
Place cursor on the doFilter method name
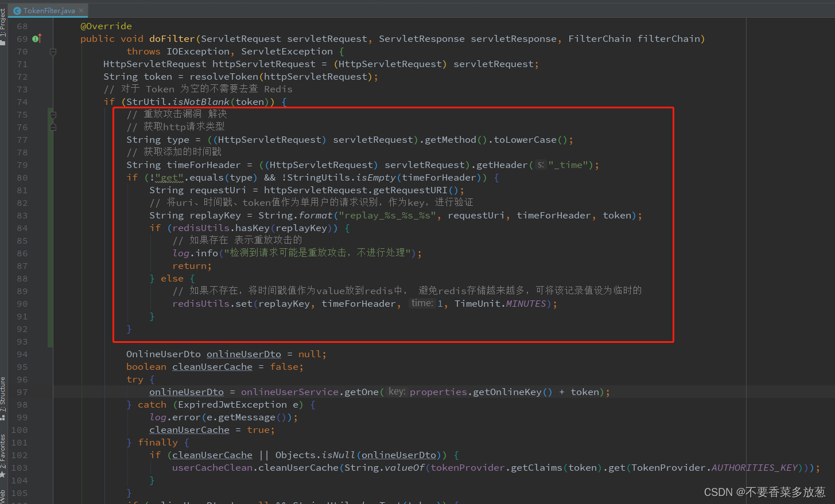click(172, 39)
